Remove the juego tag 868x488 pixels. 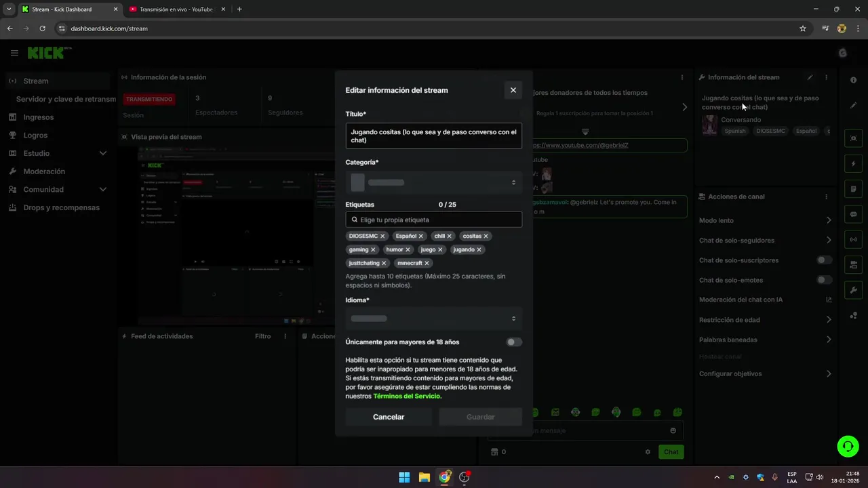click(x=440, y=249)
